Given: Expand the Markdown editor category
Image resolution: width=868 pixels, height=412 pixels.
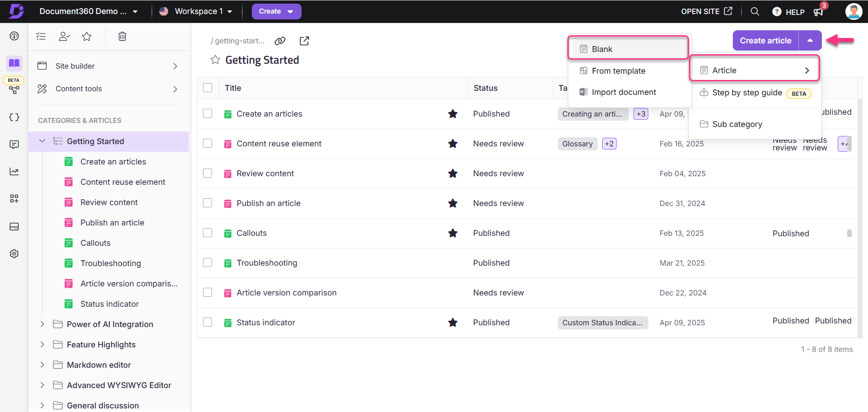Looking at the screenshot, I should click(x=42, y=365).
